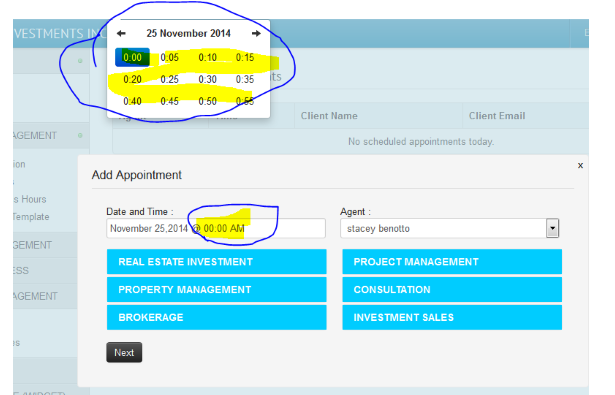The width and height of the screenshot is (615, 395).
Task: Pick the 0:20 time slot
Action: tap(132, 80)
